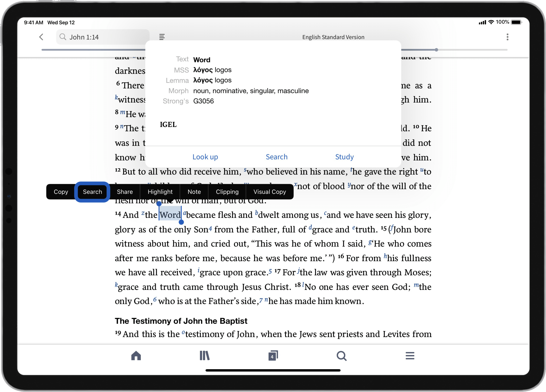Screen dimensions: 546x392
Task: Choose Note in the selection menu
Action: click(194, 192)
